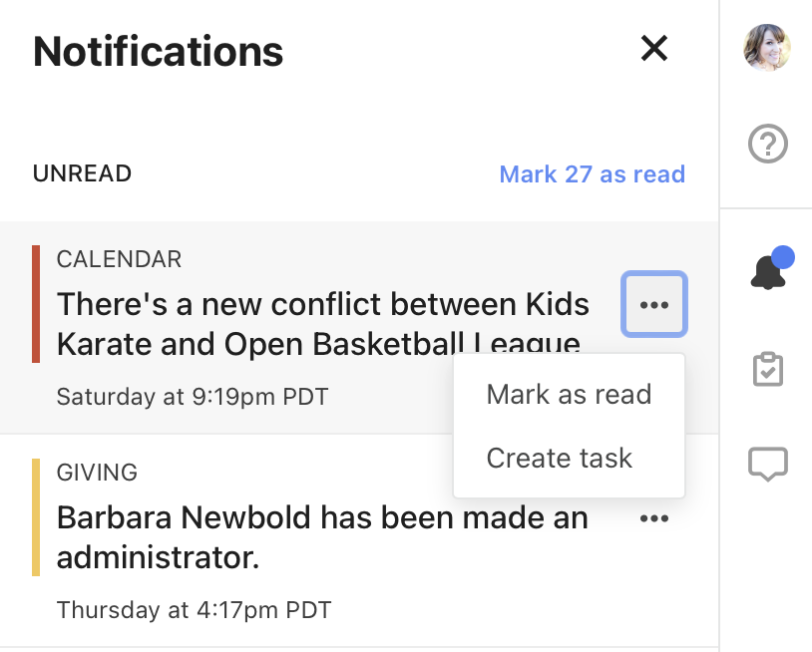Open the Tasks clipboard icon

tap(767, 369)
